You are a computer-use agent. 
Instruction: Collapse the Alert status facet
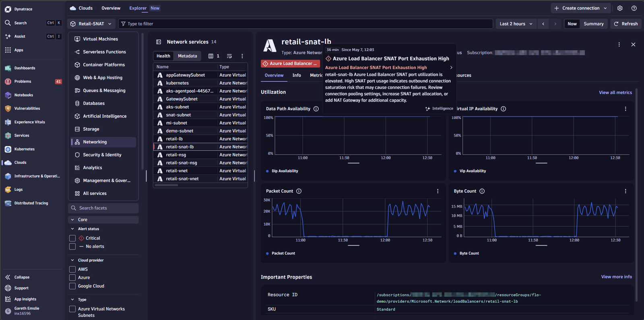click(x=72, y=229)
